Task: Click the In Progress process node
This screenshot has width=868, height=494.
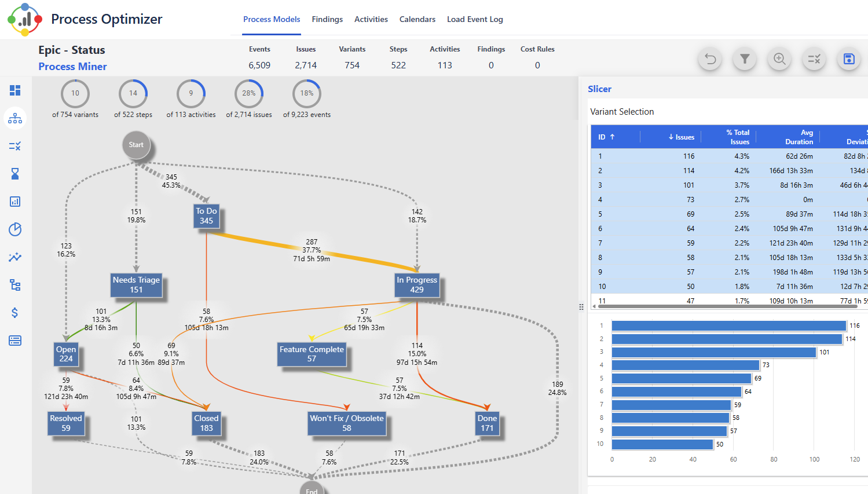Action: [416, 285]
